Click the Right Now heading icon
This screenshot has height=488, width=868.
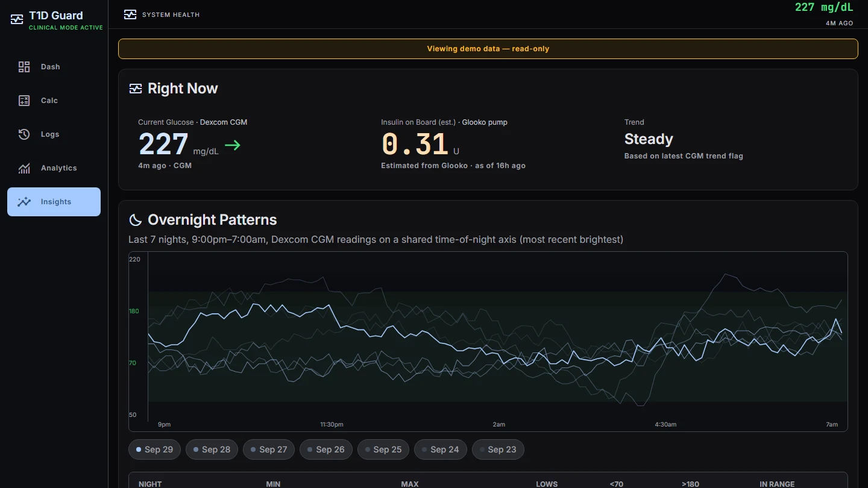[136, 89]
